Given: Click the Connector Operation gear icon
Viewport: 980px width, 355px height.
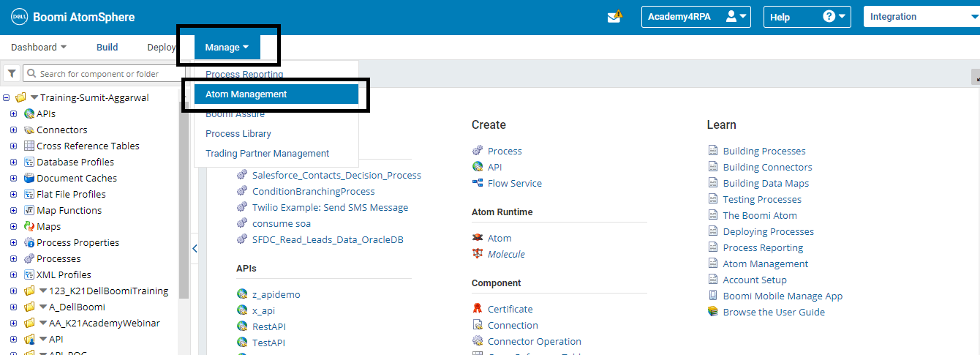Looking at the screenshot, I should pos(478,341).
